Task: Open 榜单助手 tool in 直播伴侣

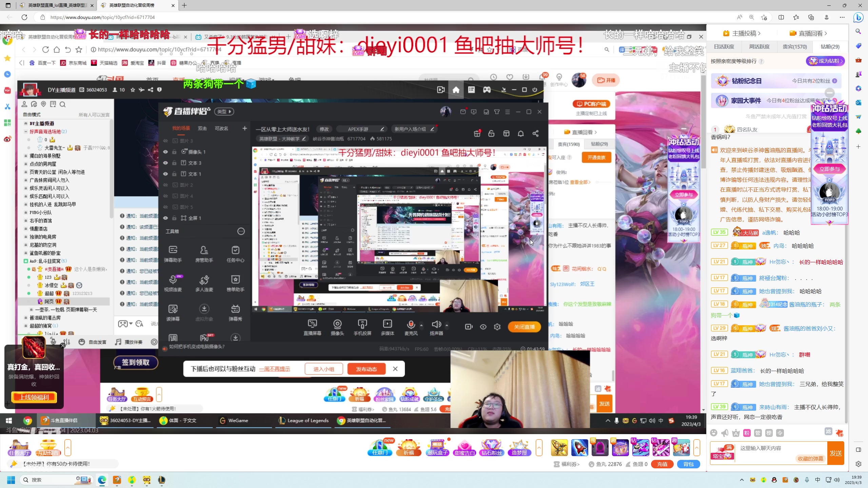Action: [235, 283]
